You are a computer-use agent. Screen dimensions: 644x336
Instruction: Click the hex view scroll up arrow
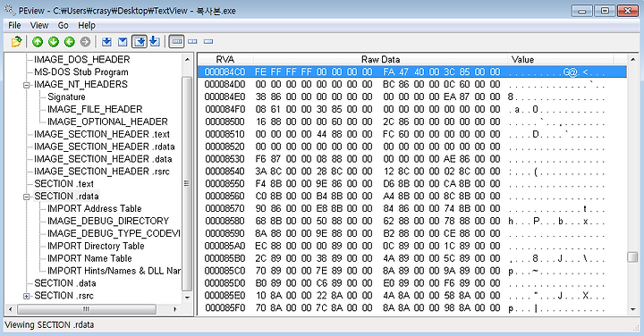pos(632,59)
